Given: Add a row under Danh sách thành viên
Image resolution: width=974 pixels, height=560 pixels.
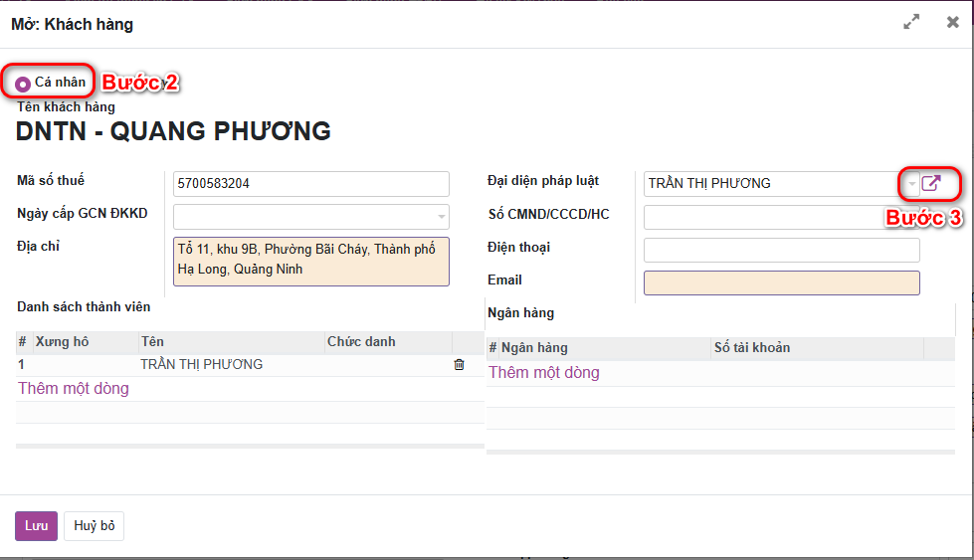Looking at the screenshot, I should tap(74, 389).
